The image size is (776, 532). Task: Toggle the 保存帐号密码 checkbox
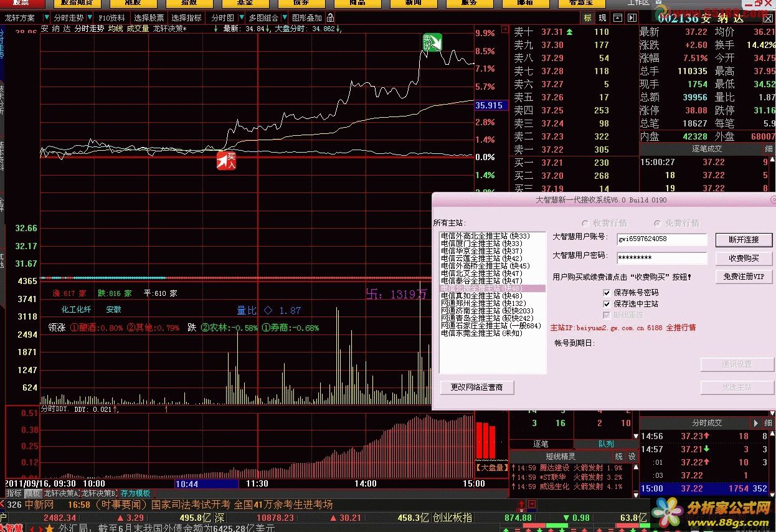point(607,292)
